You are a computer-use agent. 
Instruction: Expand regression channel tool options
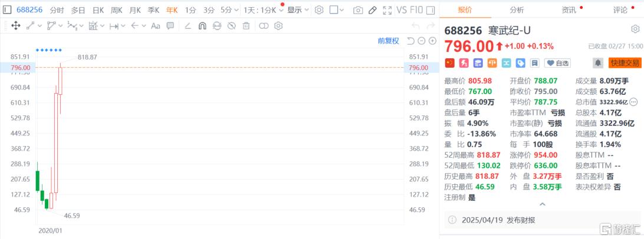point(102,26)
